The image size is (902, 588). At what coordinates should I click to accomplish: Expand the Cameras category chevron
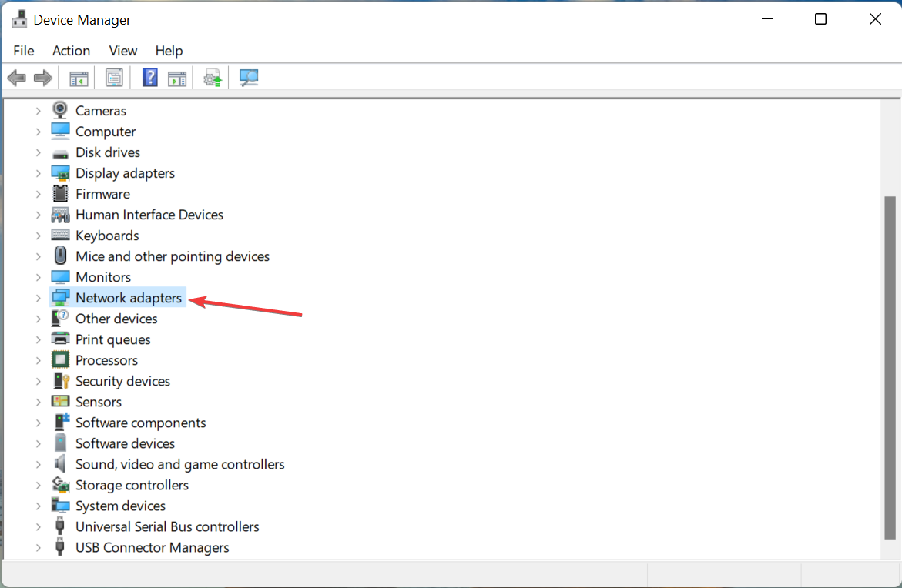(x=38, y=110)
